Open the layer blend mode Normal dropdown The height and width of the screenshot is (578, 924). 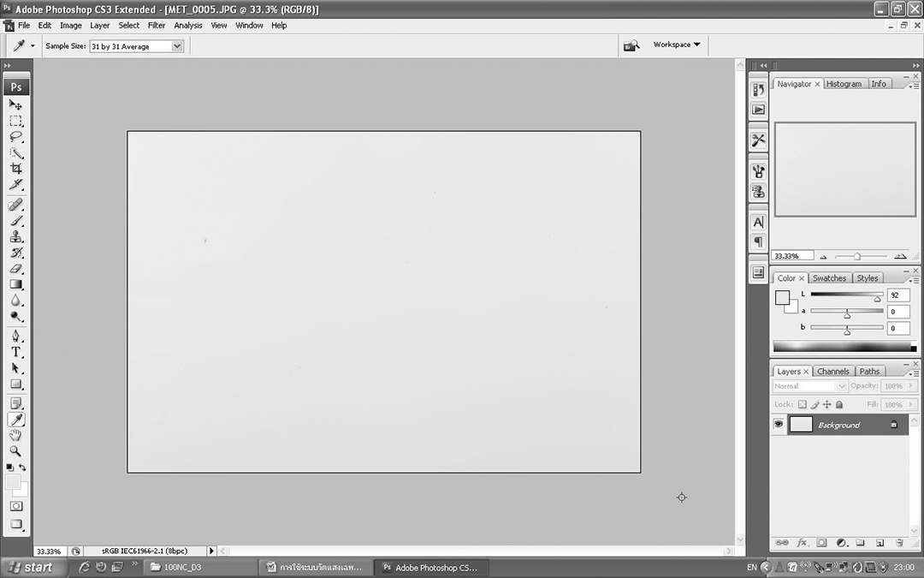[808, 386]
